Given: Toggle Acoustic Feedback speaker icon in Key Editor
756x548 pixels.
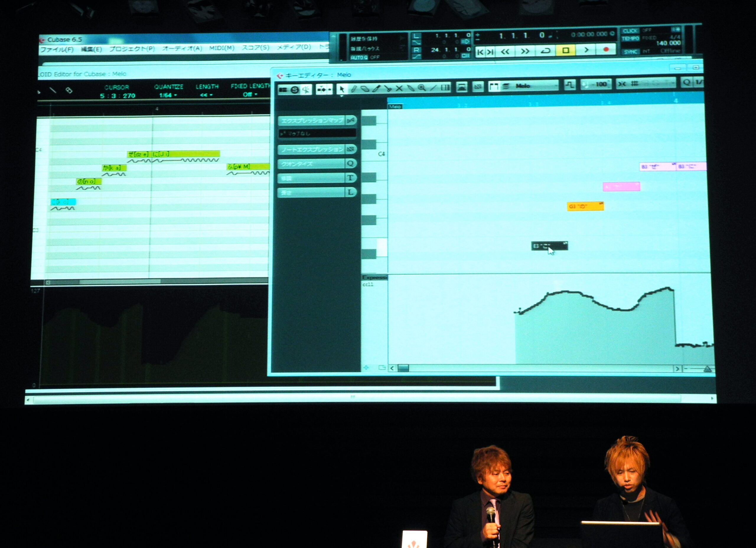Looking at the screenshot, I should pos(306,90).
